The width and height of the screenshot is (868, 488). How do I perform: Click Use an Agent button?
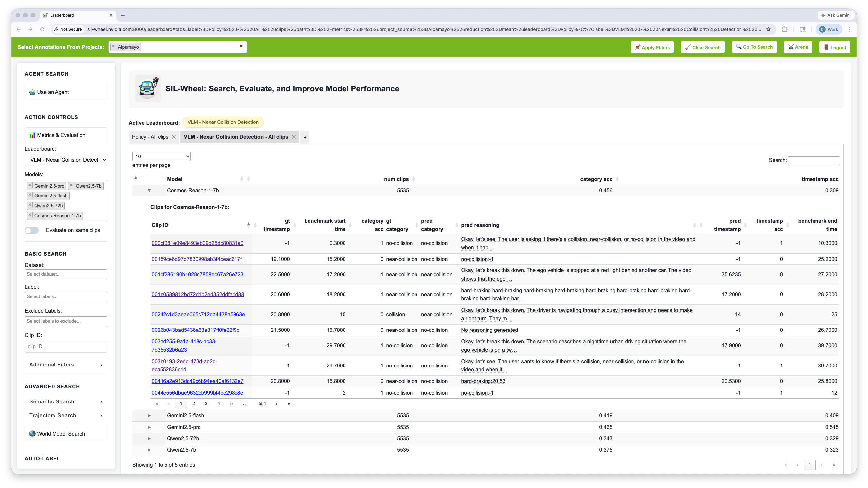(66, 92)
